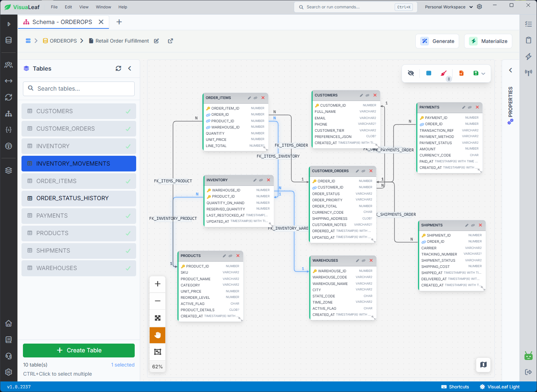537x392 pixels.
Task: Edit the WAREHOUSES table with pencil icon
Action: click(x=358, y=261)
